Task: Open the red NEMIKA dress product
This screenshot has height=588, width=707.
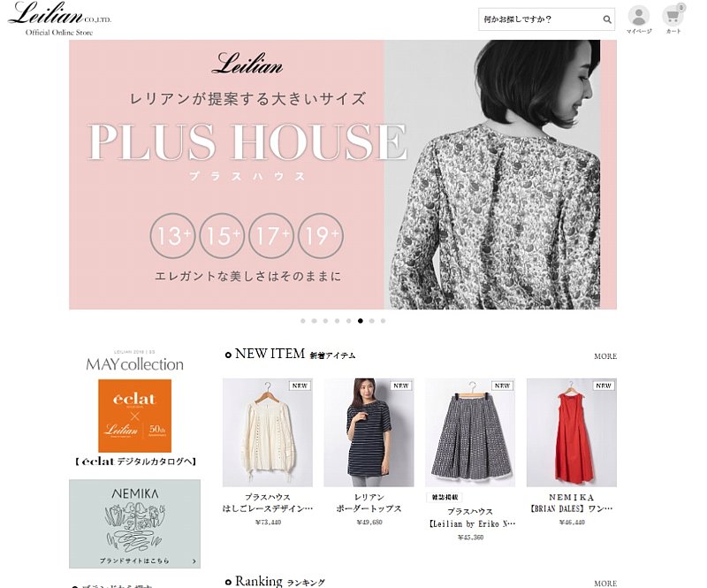Action: (x=571, y=432)
